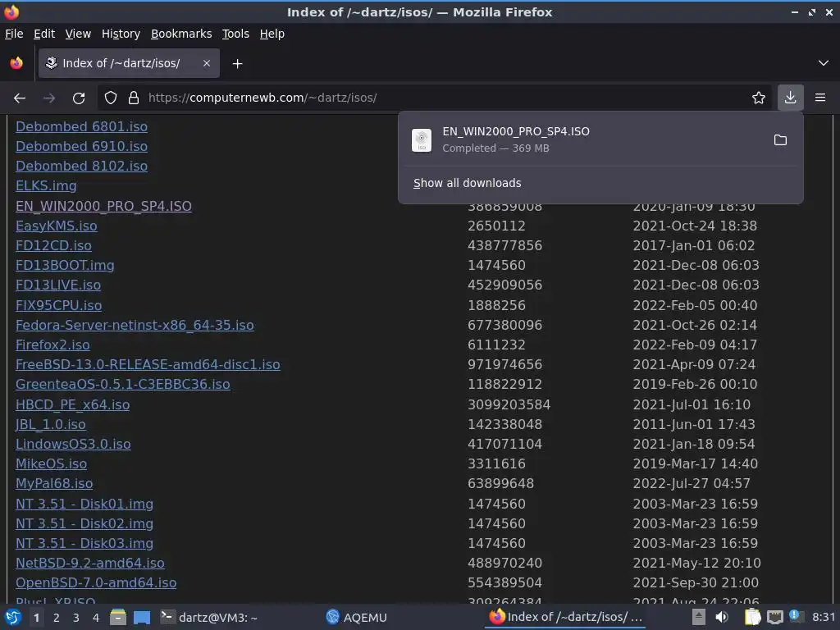840x630 pixels.
Task: Click the LindowsOS3.0.iso link
Action: point(73,444)
